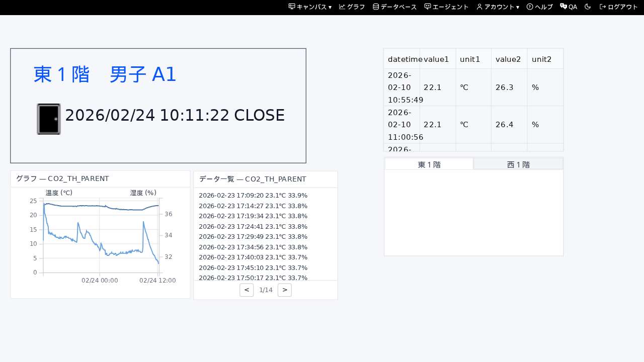Expand the アカウント dropdown
Screen dimensions: 644x362
(498, 7)
